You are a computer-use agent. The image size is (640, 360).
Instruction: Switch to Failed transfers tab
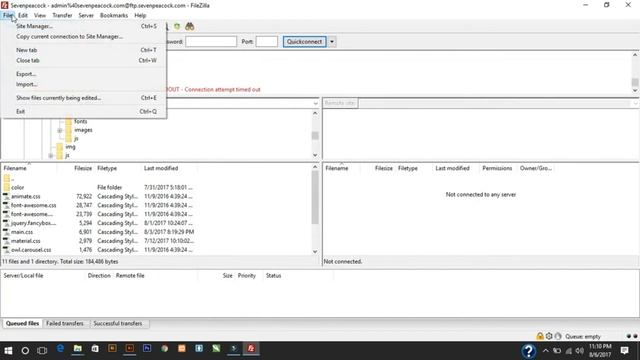65,323
